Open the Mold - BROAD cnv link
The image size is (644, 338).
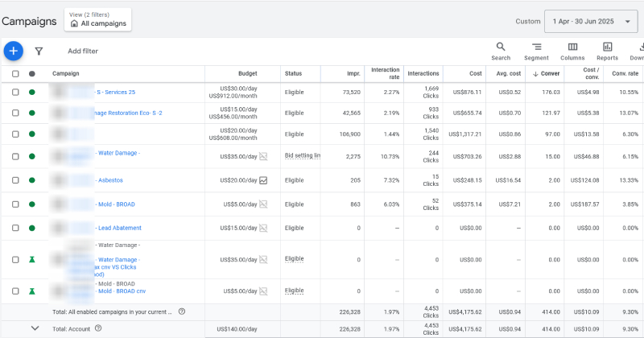pos(122,291)
